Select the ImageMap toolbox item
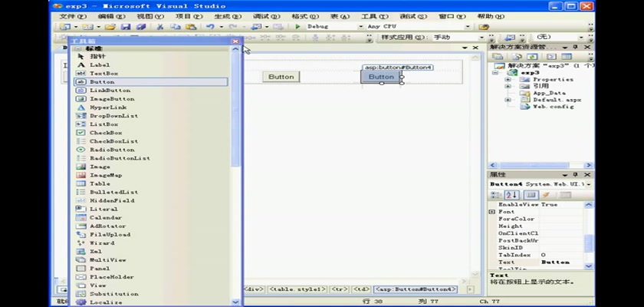 pos(106,175)
